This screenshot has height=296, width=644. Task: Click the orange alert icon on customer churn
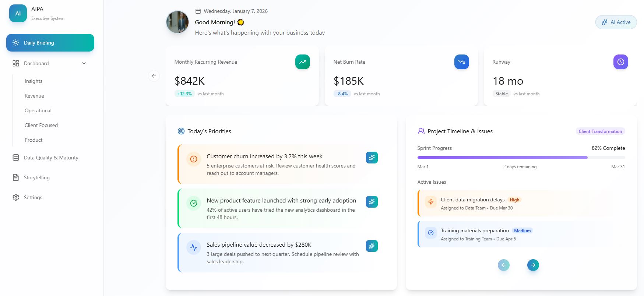tap(194, 159)
